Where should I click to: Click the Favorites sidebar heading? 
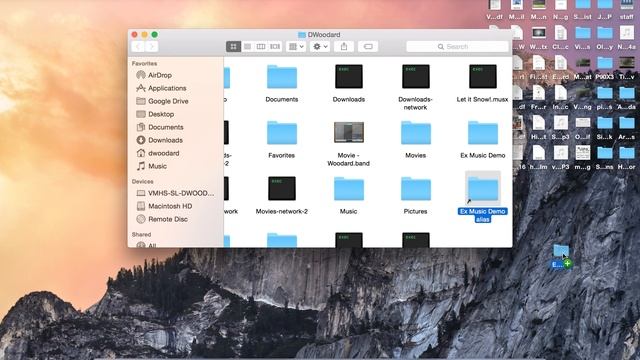(144, 64)
